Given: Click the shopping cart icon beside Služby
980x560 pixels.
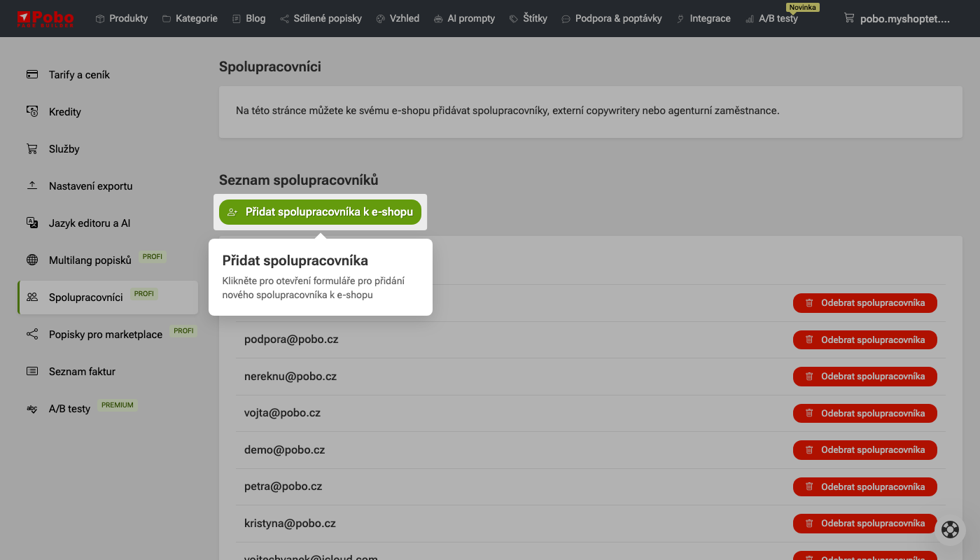Looking at the screenshot, I should coord(32,149).
